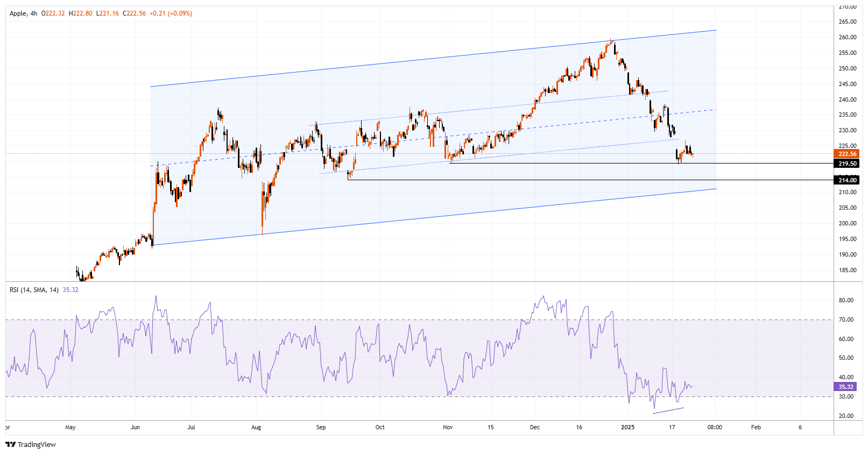Select the black 214.00 price level label
Image resolution: width=868 pixels, height=454 pixels.
click(x=846, y=180)
